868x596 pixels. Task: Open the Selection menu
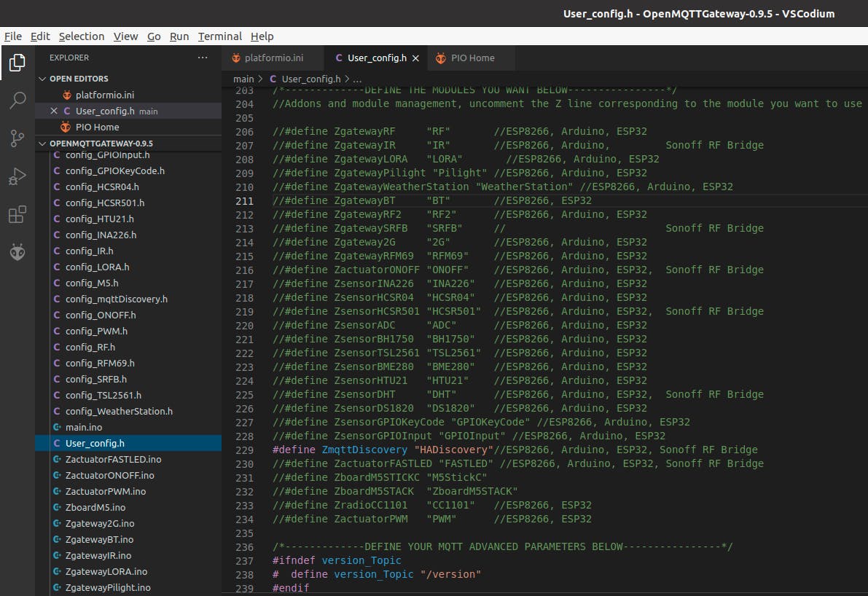pyautogui.click(x=82, y=36)
